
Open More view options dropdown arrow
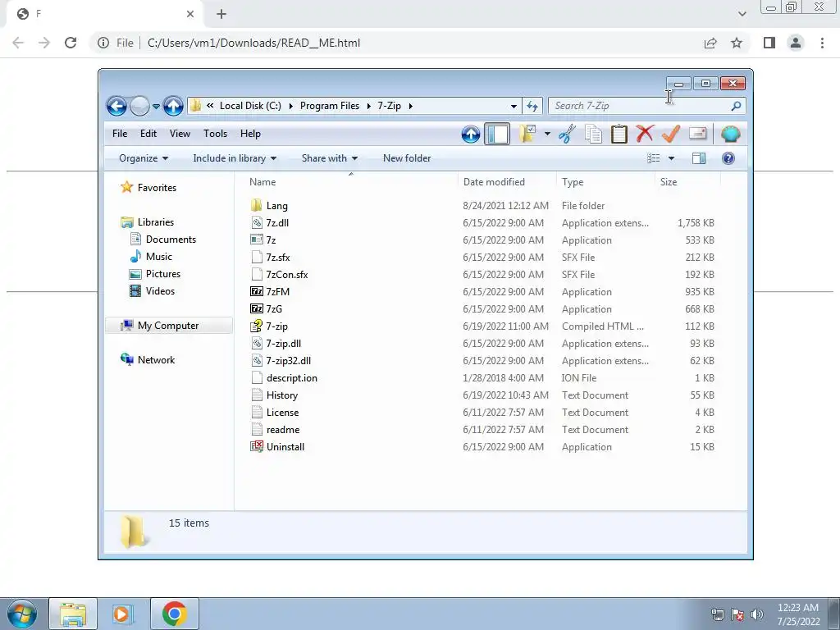point(671,158)
